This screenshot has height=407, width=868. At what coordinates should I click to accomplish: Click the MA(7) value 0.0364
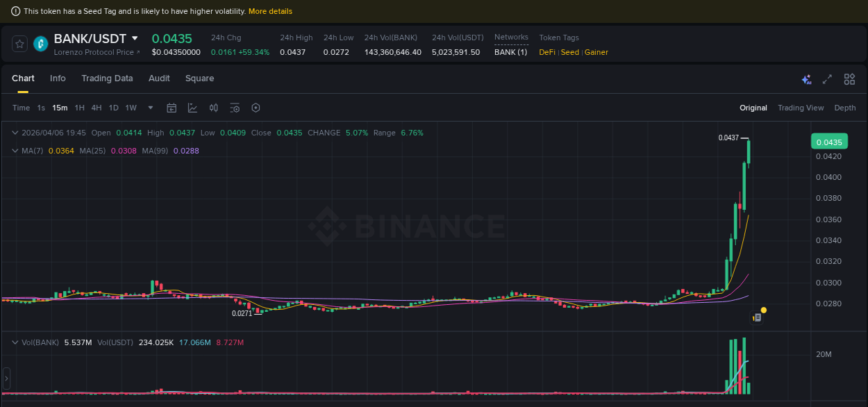pyautogui.click(x=62, y=151)
